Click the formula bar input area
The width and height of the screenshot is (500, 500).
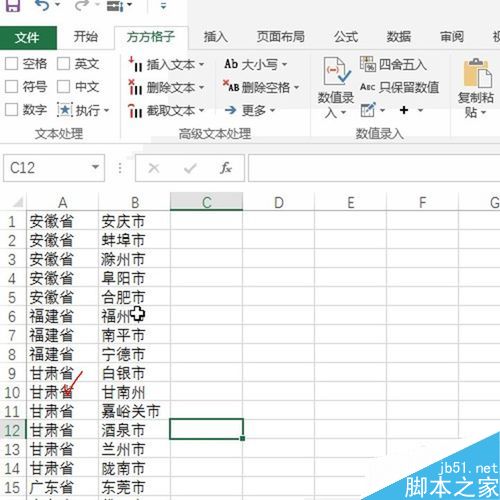point(374,168)
